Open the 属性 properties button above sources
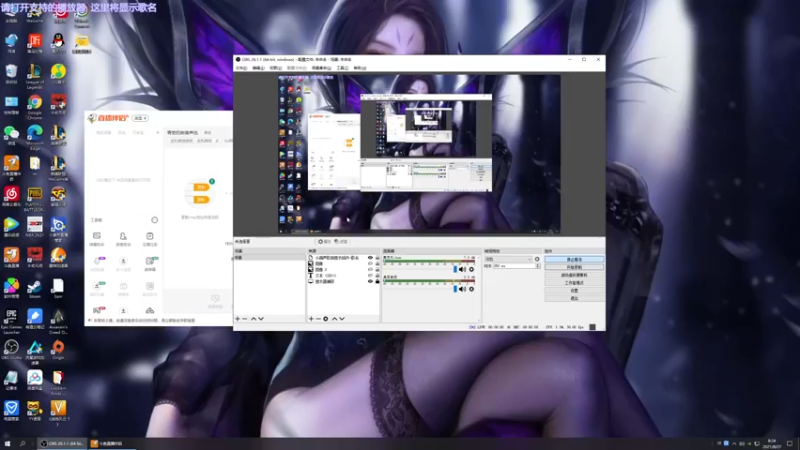 click(x=324, y=241)
